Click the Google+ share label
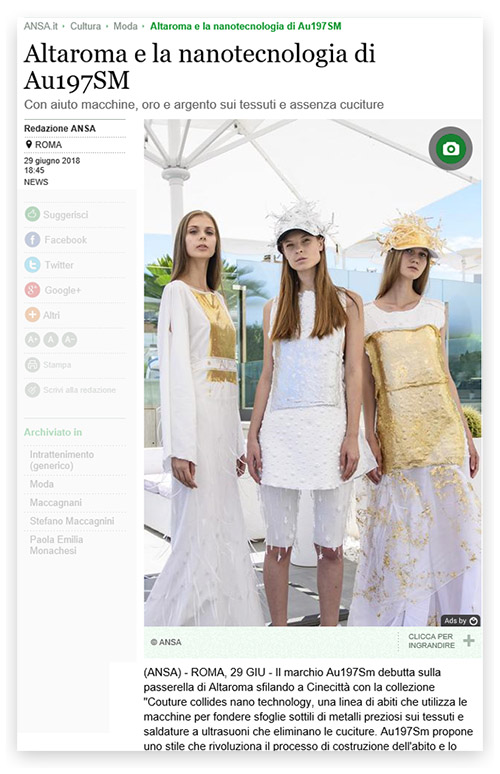500x774 pixels. [x=63, y=290]
